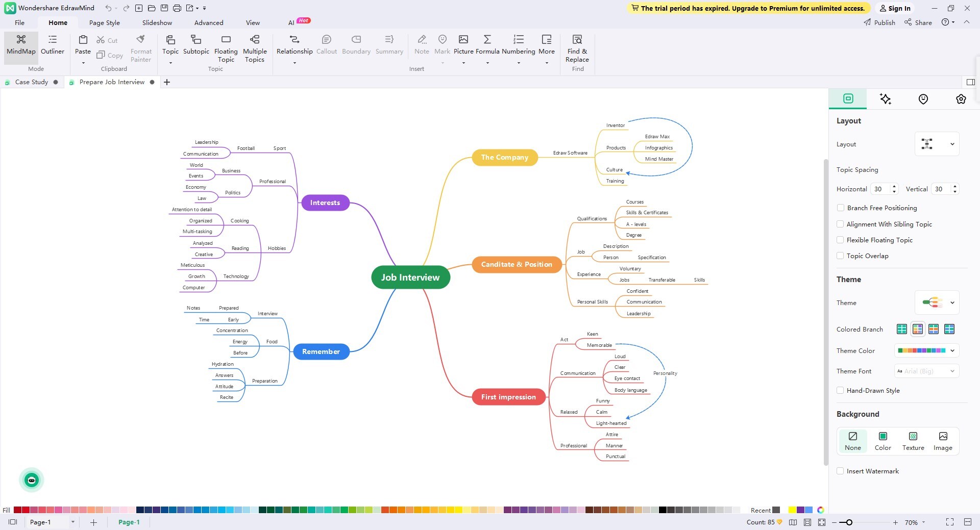Check Flexible Floating Topic
The width and height of the screenshot is (980, 530).
[x=840, y=240]
